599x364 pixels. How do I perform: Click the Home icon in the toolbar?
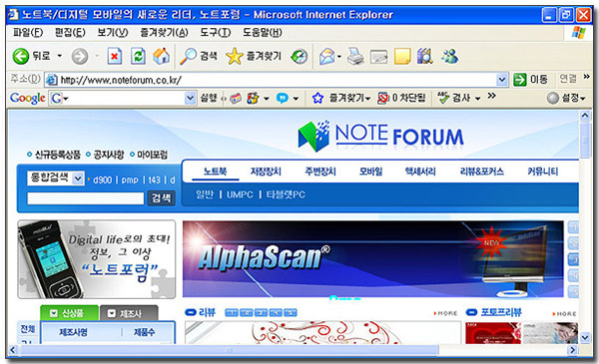161,57
